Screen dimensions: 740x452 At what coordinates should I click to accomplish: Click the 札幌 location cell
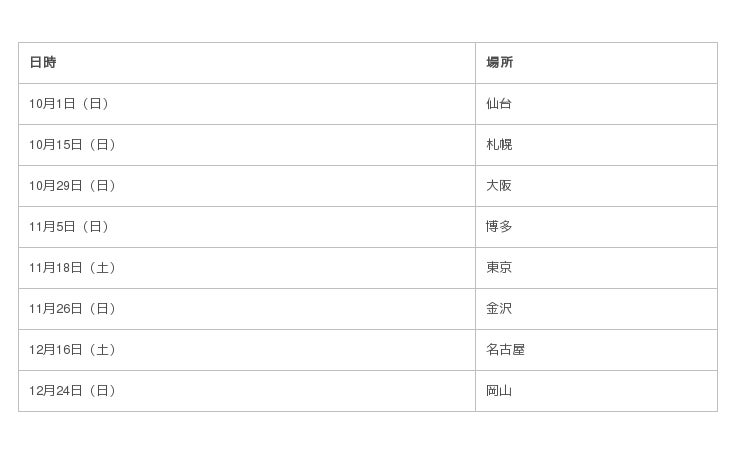[499, 145]
